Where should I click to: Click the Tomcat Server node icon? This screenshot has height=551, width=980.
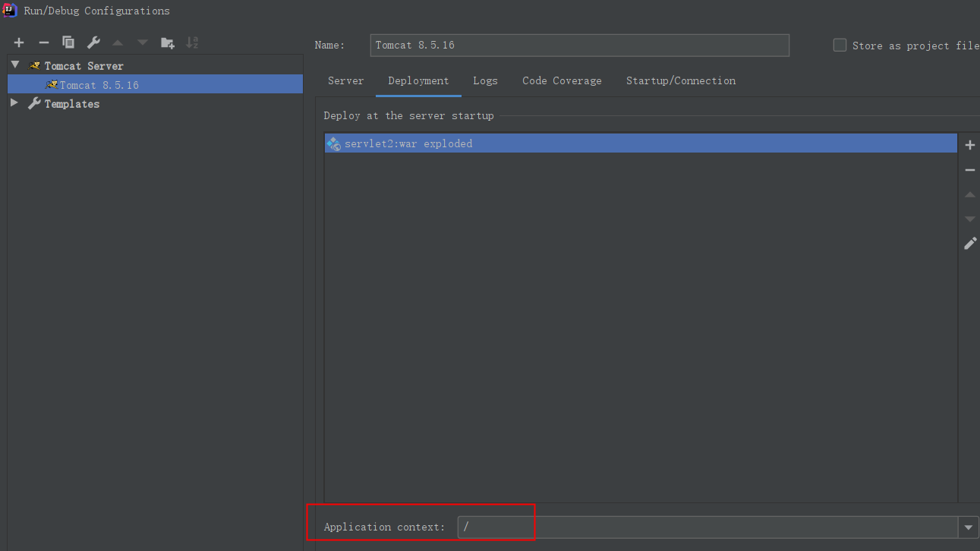[x=34, y=66]
